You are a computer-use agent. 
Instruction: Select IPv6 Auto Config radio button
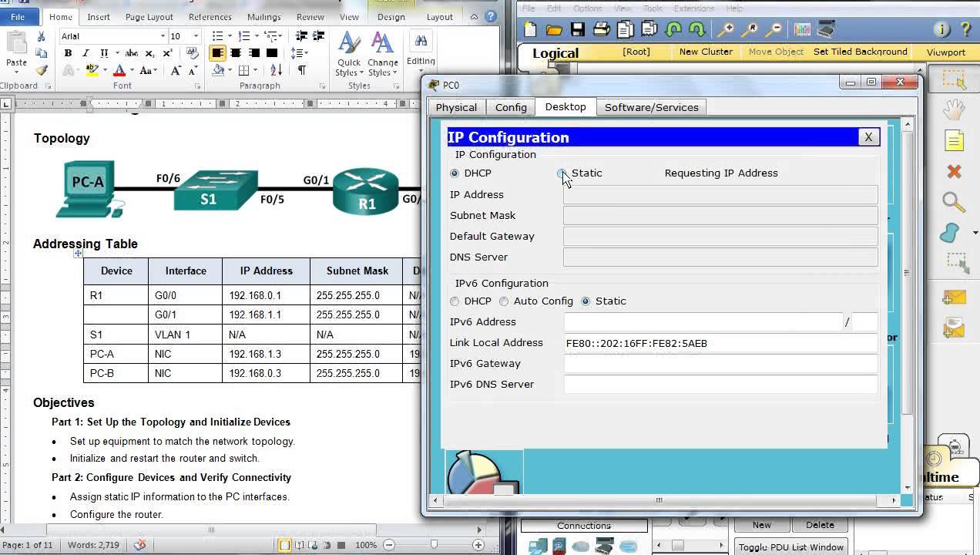pyautogui.click(x=504, y=301)
